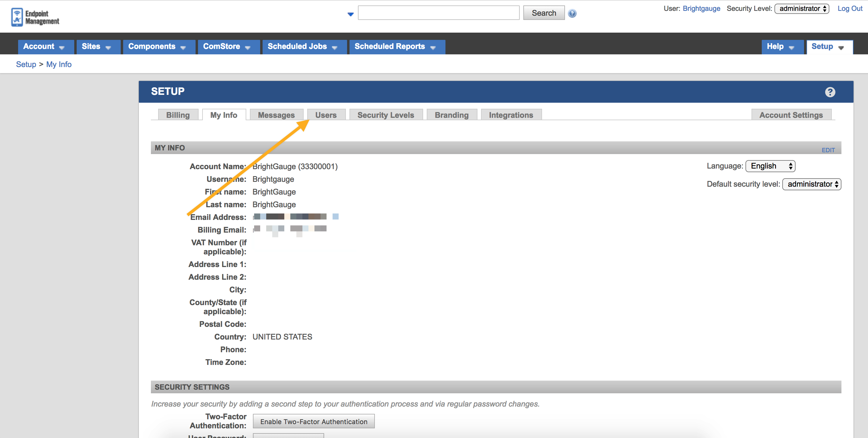Click the EDIT link in My Info
The height and width of the screenshot is (438, 868).
[828, 150]
